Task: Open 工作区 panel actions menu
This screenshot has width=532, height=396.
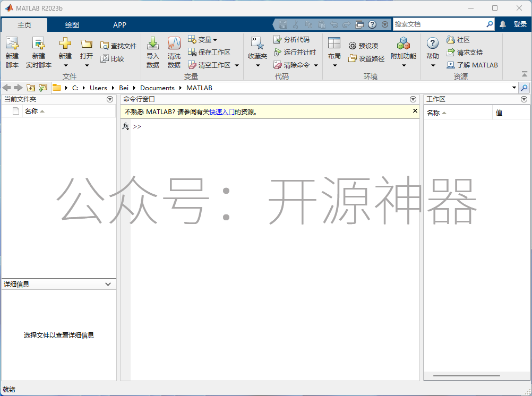Action: point(524,99)
